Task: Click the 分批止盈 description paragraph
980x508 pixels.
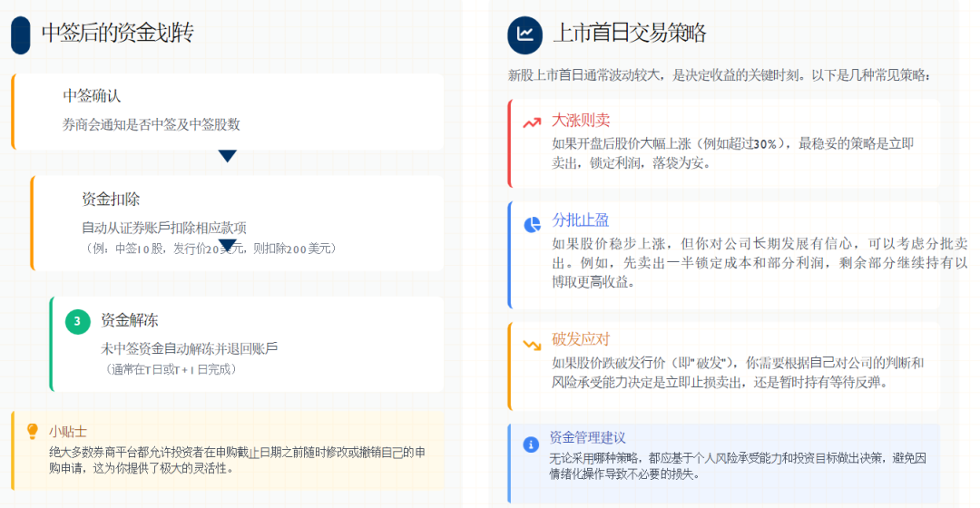Action: [x=759, y=262]
